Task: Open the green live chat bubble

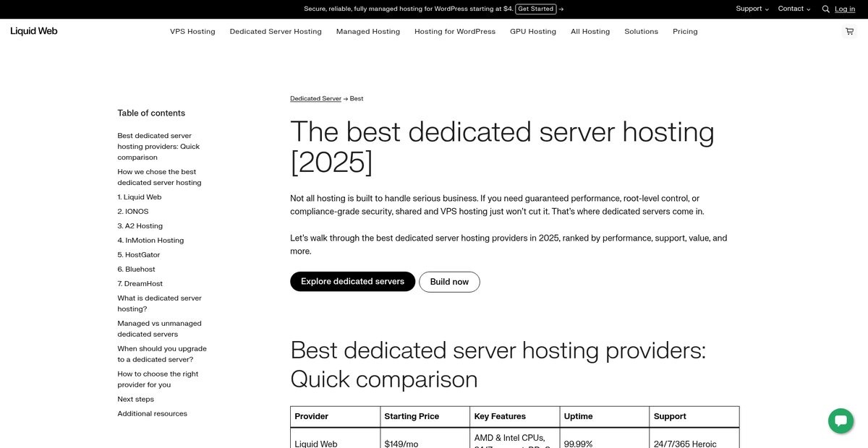Action: (x=841, y=421)
